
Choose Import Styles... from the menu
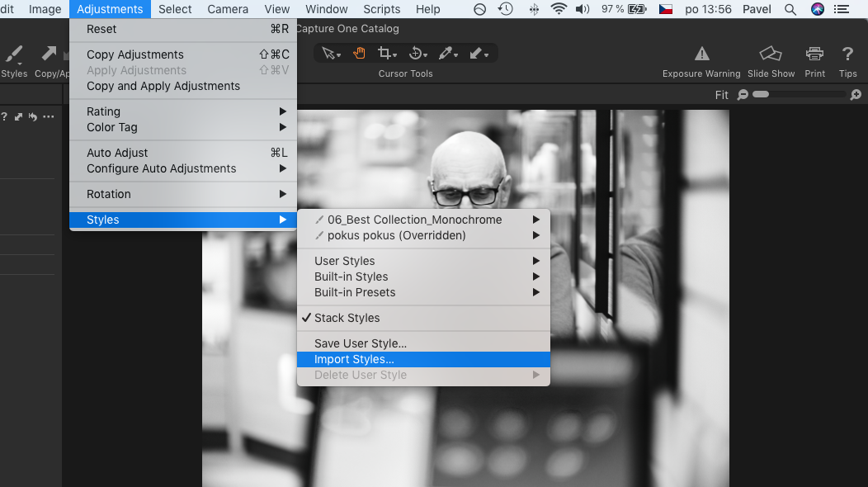tap(354, 359)
